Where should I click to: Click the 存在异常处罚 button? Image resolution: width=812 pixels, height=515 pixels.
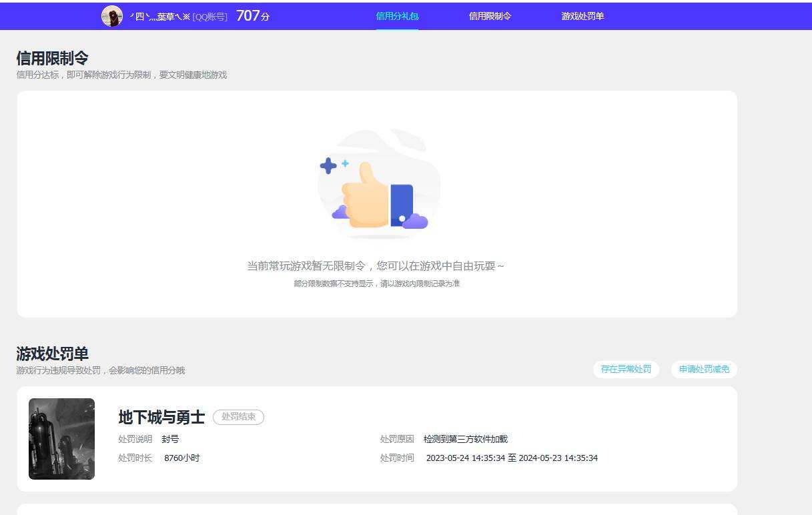pyautogui.click(x=626, y=369)
